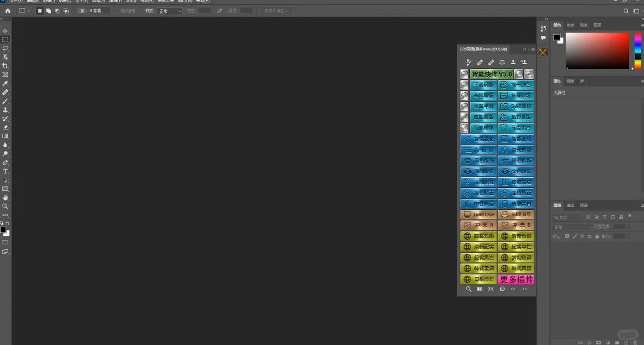Click the swap width and height arrows icon
The width and height of the screenshot is (644, 345).
[x=219, y=11]
